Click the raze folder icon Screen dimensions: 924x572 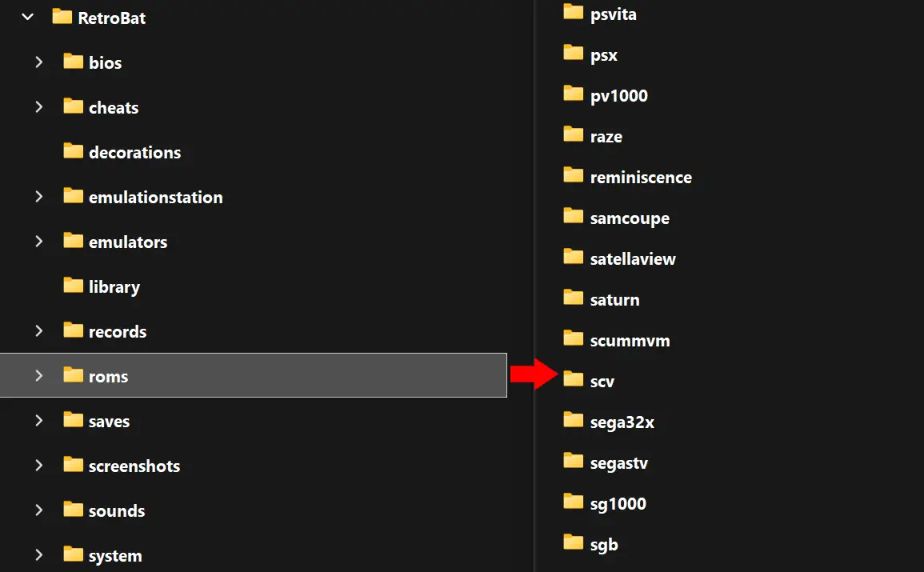573,134
